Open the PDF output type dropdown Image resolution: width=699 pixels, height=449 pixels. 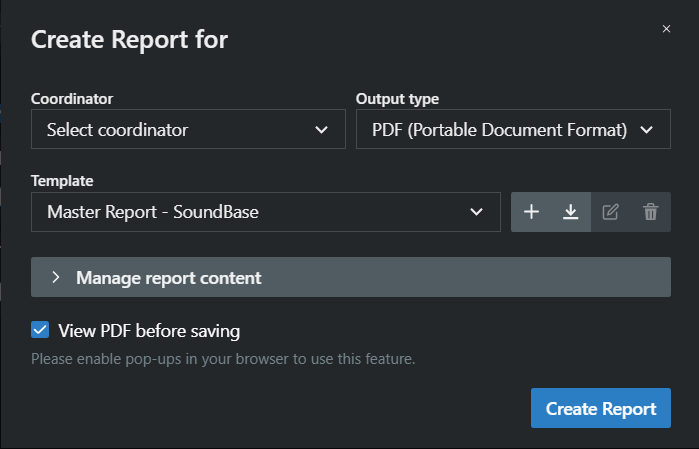513,129
